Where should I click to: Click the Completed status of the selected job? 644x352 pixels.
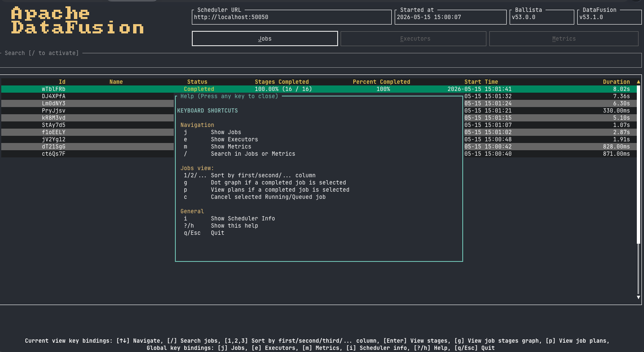pos(199,89)
